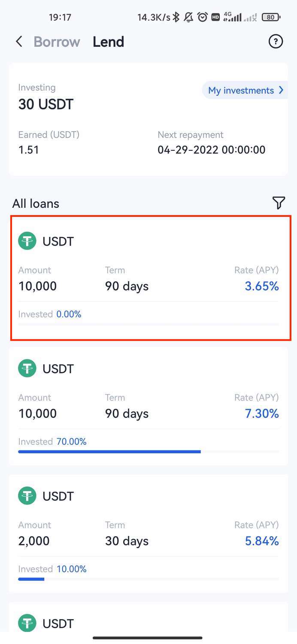Viewport: 297px width, 644px height.
Task: Tap the Bluetooth status icon
Action: (176, 17)
